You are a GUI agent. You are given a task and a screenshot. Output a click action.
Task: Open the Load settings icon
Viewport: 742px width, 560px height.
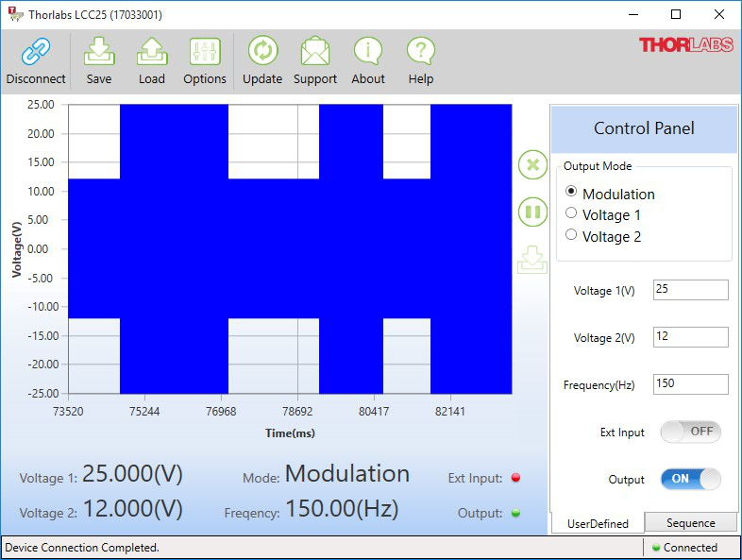(x=152, y=52)
